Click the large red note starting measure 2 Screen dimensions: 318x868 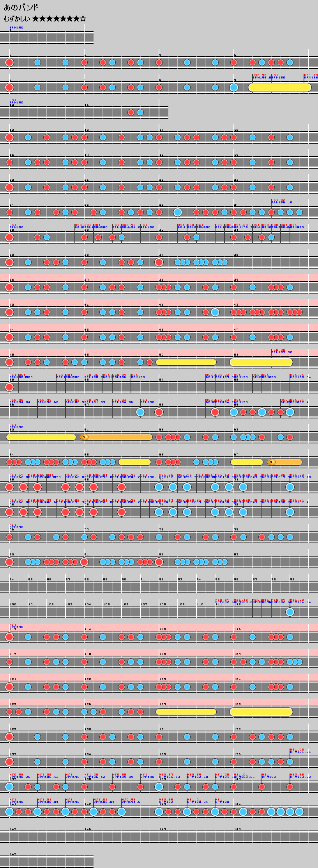click(9, 62)
